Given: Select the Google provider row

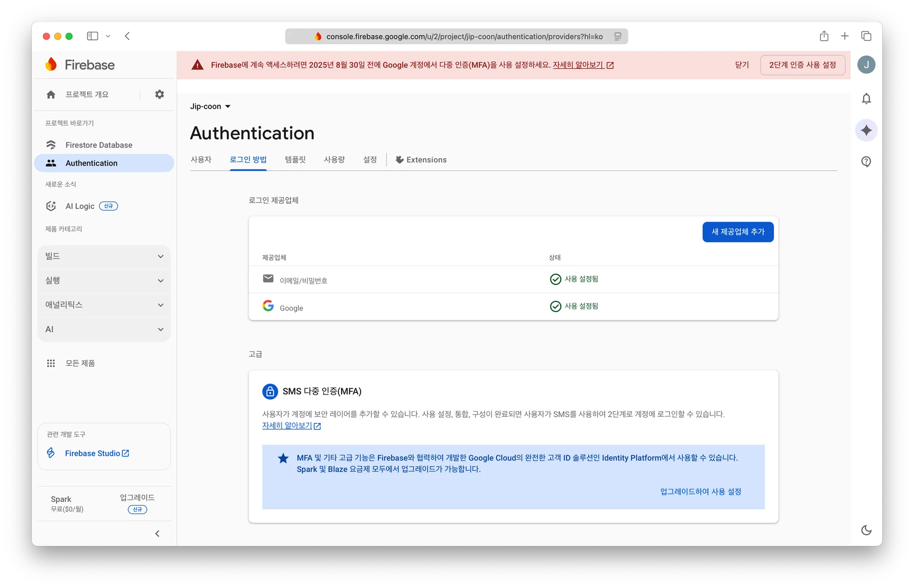Looking at the screenshot, I should click(x=291, y=308).
